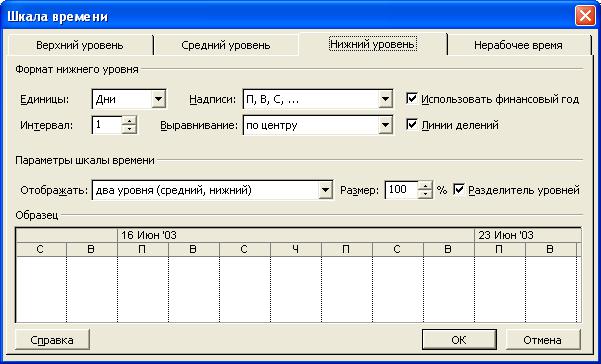Decrease the Интервал value with down arrow

[129, 129]
